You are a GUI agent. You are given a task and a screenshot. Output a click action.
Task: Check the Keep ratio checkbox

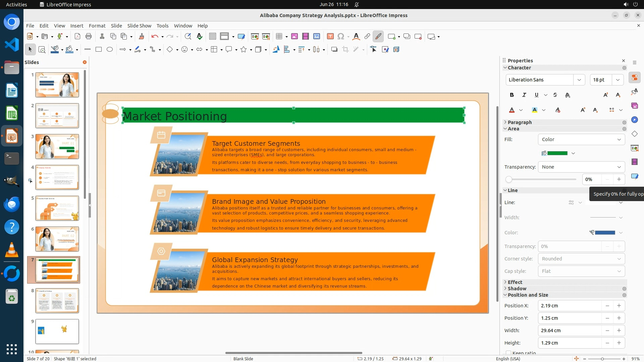tap(508, 353)
